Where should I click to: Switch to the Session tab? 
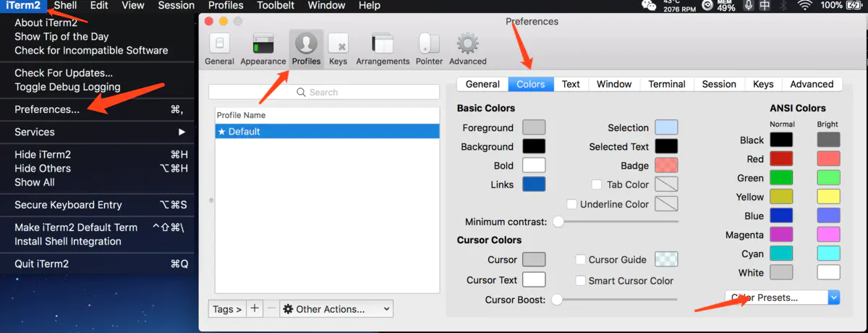click(719, 84)
